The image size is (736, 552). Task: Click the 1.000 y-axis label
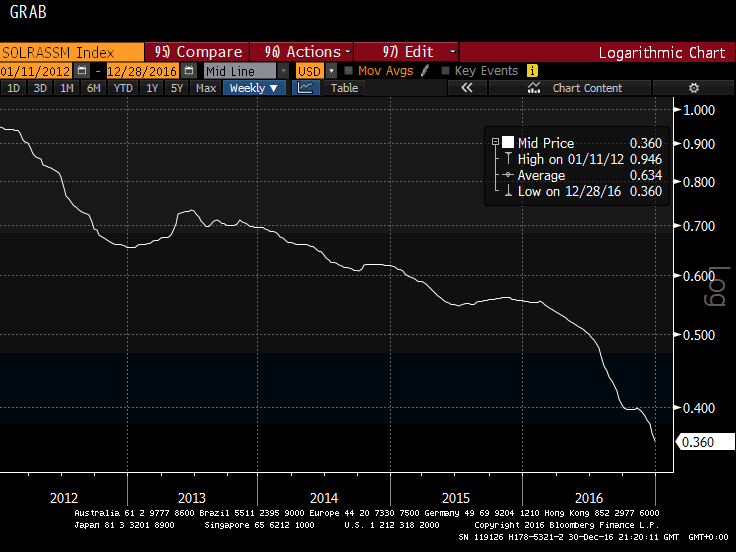[699, 110]
